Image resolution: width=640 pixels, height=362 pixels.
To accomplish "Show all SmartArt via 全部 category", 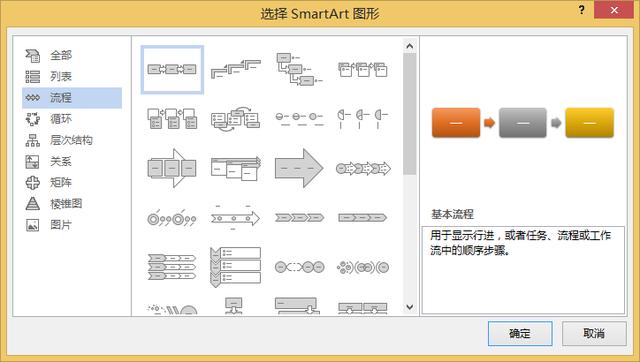I will tap(72, 55).
